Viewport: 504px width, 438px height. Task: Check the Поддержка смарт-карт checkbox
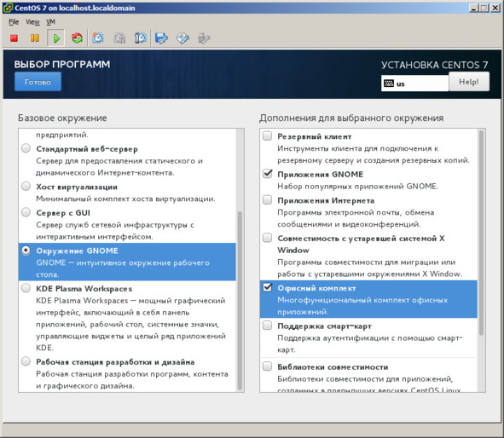tap(268, 326)
